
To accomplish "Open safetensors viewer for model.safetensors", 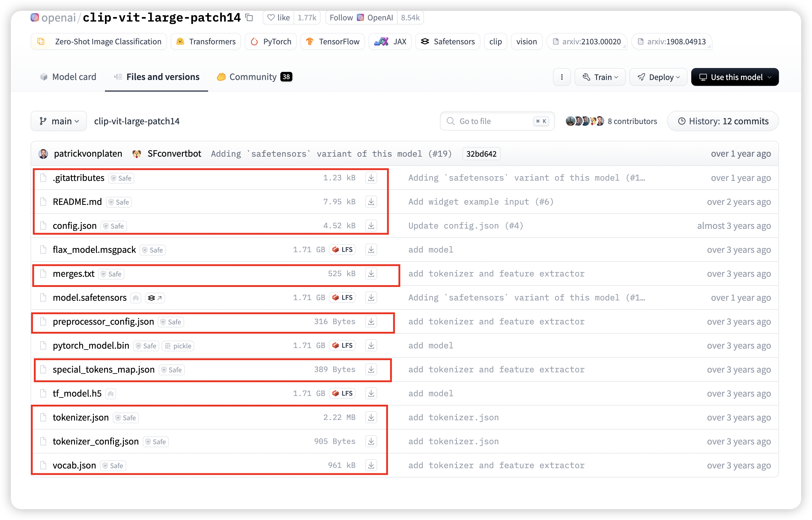I will coord(155,297).
